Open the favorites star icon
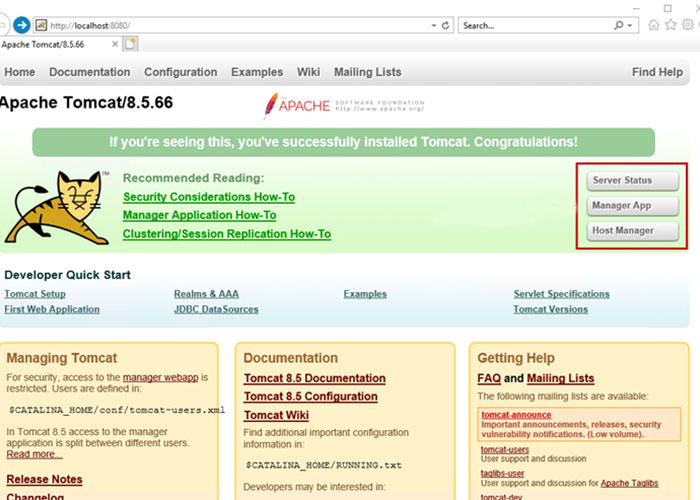This screenshot has width=700, height=500. (671, 25)
